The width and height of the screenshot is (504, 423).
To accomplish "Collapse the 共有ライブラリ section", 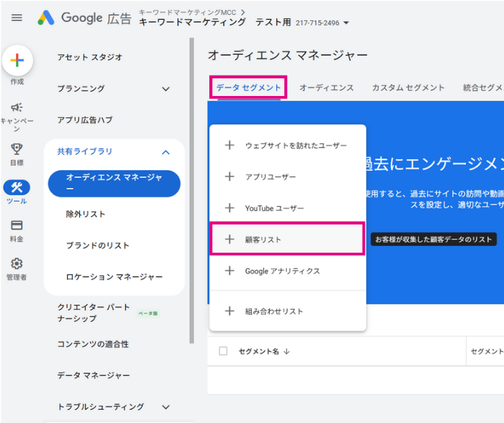I will point(165,152).
